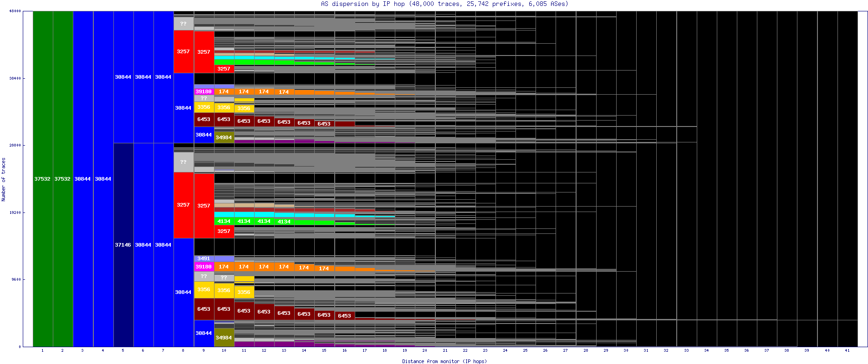Click the upper 6453 block at hop 15
Image resolution: width=868 pixels, height=364 pixels.
[x=324, y=124]
